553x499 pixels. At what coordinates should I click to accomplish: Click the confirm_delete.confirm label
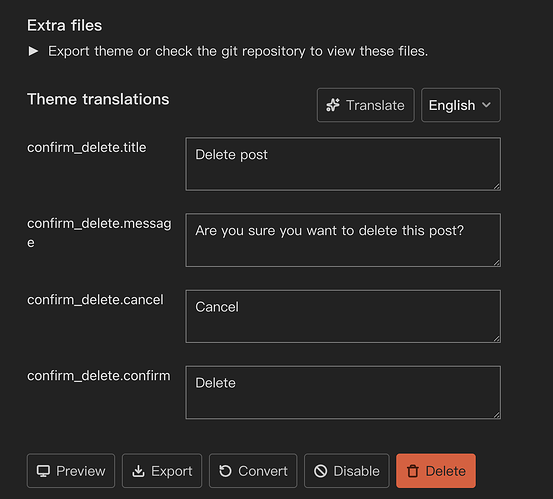point(99,376)
